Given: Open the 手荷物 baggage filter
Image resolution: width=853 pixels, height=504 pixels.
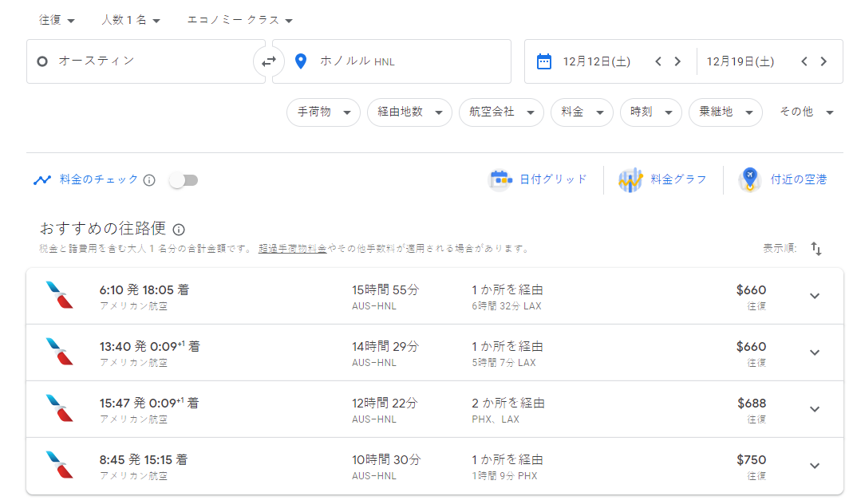Looking at the screenshot, I should click(323, 112).
